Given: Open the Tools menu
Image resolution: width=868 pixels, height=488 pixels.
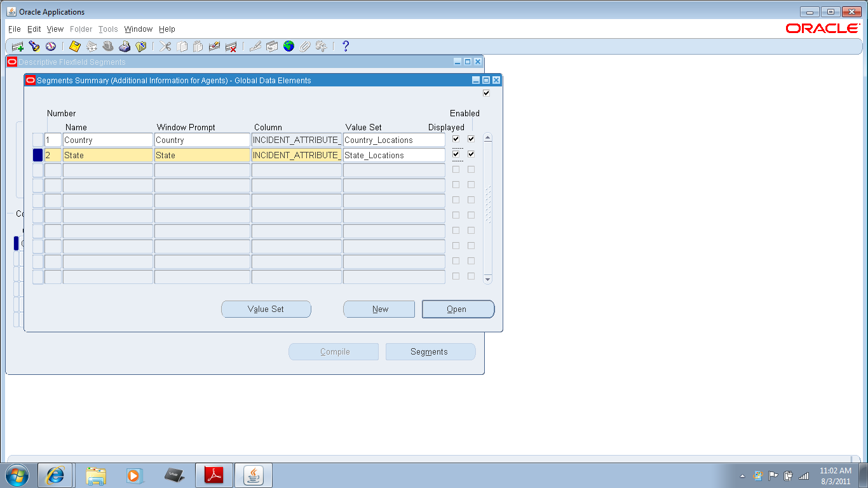Looking at the screenshot, I should click(107, 29).
